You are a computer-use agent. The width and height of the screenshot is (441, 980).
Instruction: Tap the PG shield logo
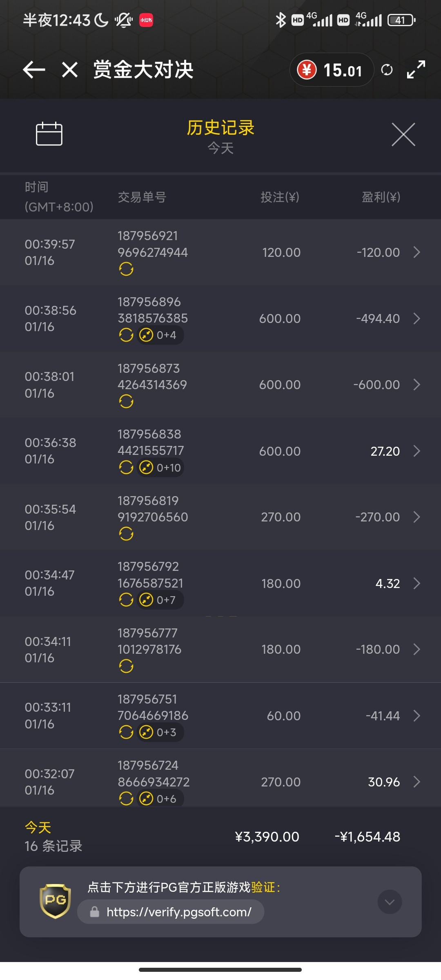click(55, 901)
